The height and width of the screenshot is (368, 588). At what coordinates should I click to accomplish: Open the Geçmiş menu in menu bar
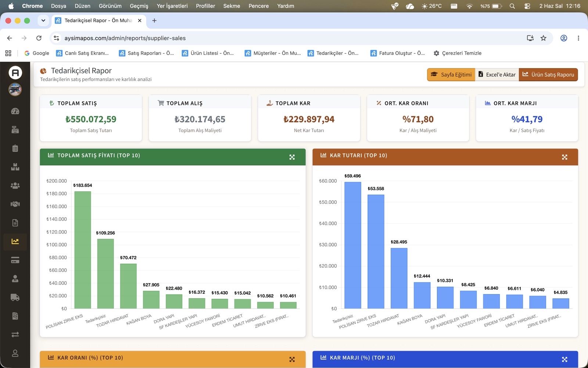pyautogui.click(x=139, y=6)
